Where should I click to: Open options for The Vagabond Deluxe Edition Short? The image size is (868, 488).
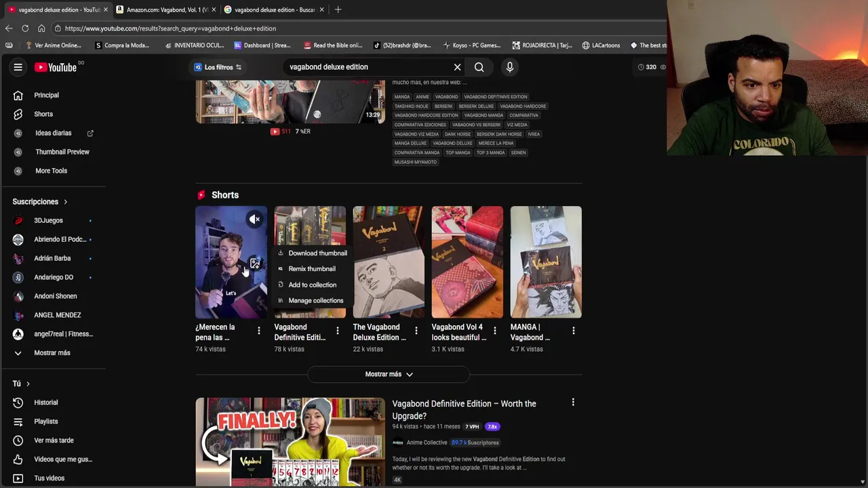(x=416, y=331)
